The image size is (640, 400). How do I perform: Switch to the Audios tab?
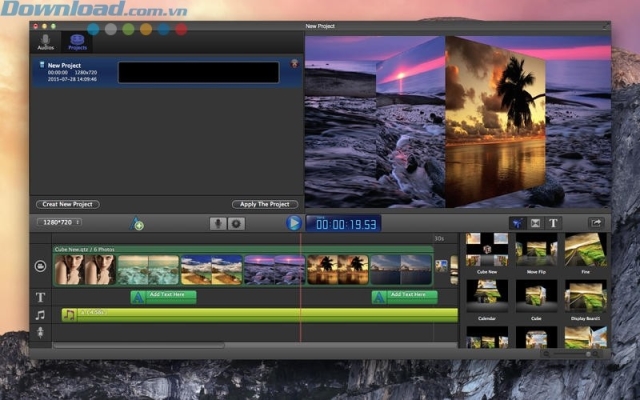pyautogui.click(x=46, y=41)
